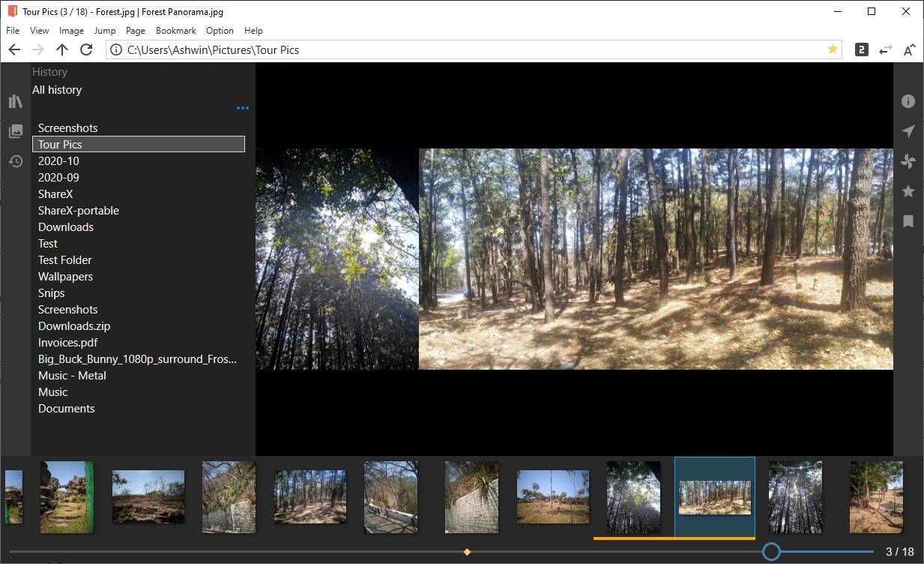Open the Jump menu
924x564 pixels.
[105, 31]
